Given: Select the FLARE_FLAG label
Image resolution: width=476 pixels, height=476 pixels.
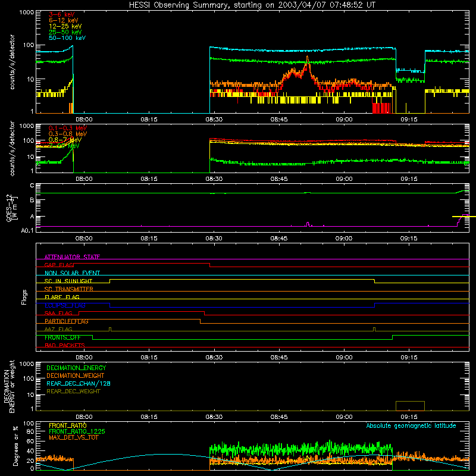Looking at the screenshot, I should click(x=62, y=297).
